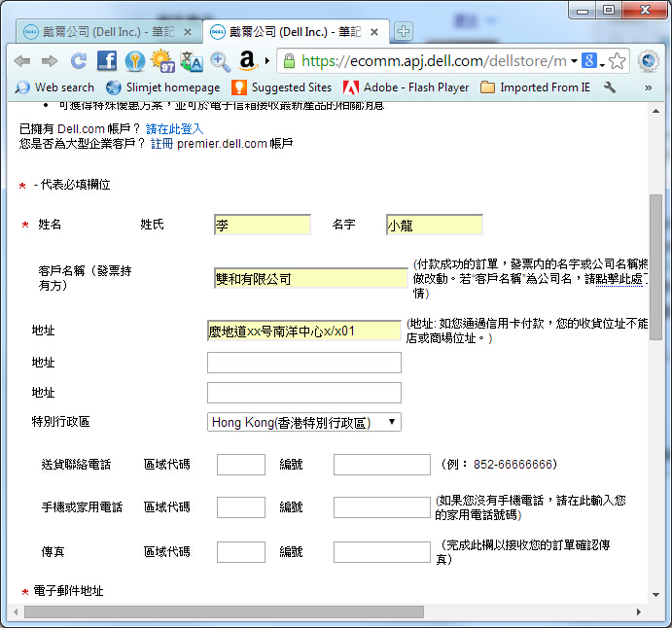Click the 電子郵件地址 label
This screenshot has width=672, height=628.
[69, 591]
